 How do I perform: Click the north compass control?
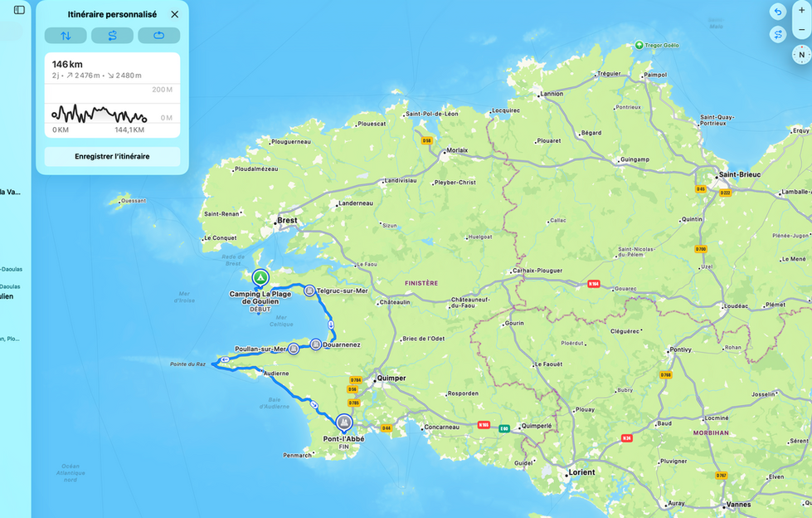pyautogui.click(x=802, y=55)
